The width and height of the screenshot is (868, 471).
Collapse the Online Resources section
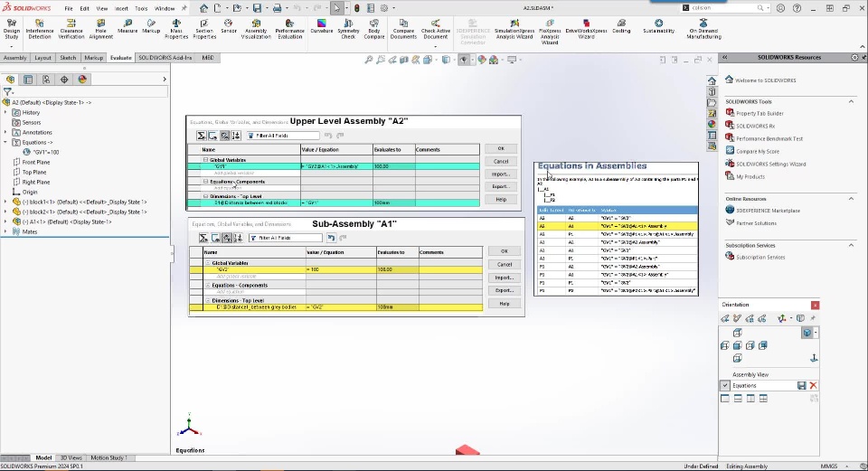tap(851, 199)
